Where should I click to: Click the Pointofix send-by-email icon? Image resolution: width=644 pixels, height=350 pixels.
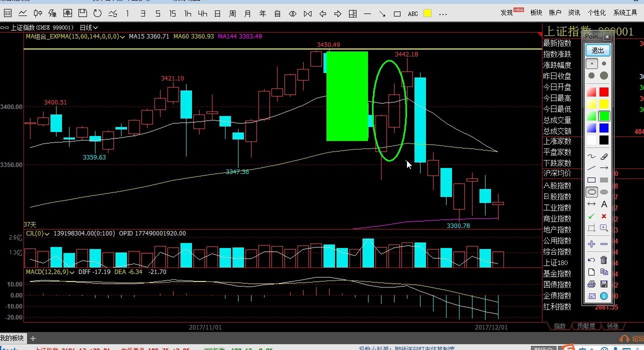[591, 296]
